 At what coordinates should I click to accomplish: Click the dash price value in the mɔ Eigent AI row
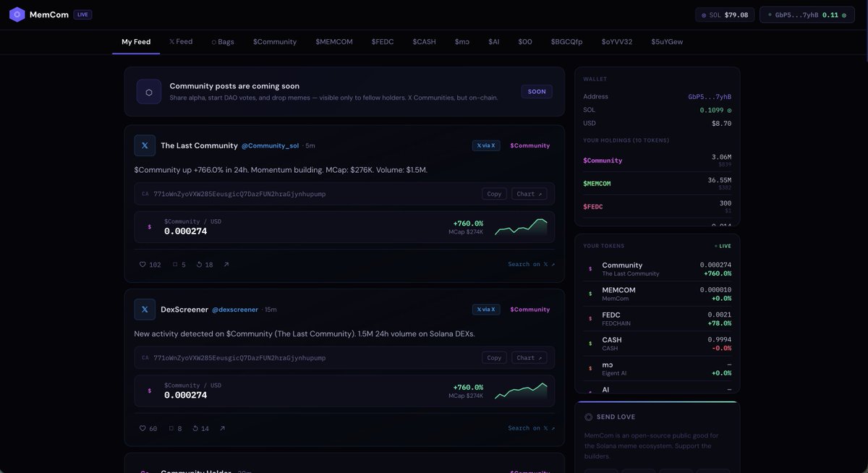click(x=729, y=365)
